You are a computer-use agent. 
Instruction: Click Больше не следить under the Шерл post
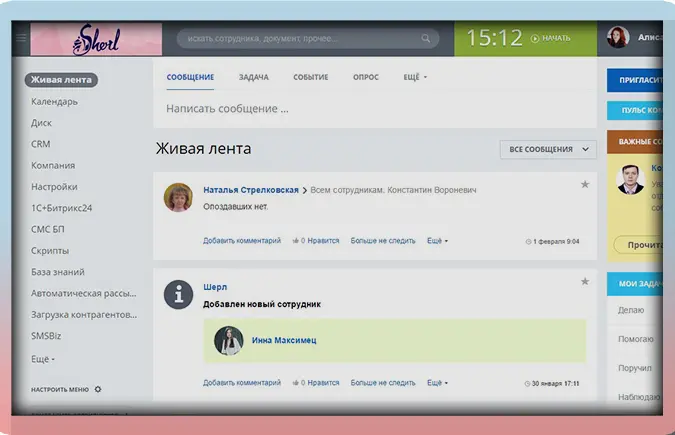pos(383,382)
